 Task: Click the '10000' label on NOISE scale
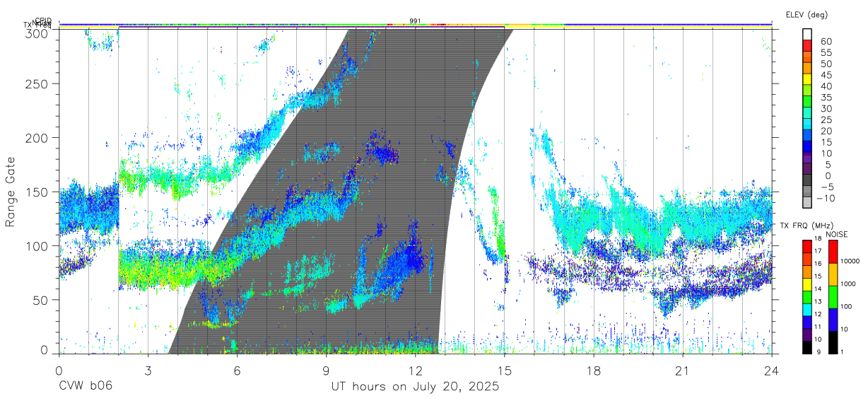pyautogui.click(x=850, y=261)
